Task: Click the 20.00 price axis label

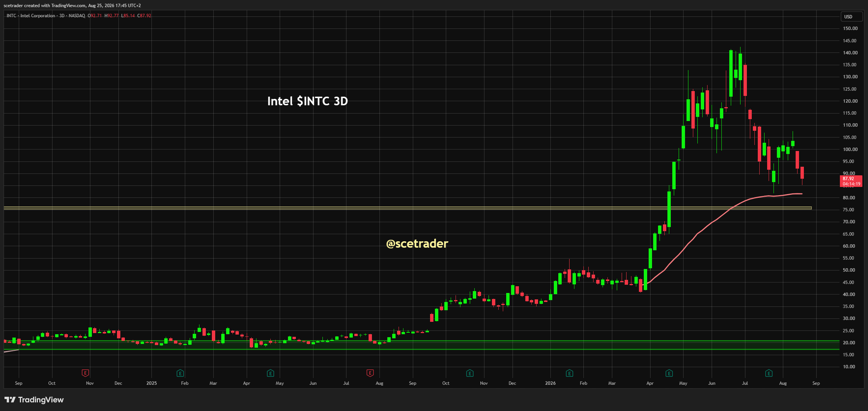Action: pos(849,343)
